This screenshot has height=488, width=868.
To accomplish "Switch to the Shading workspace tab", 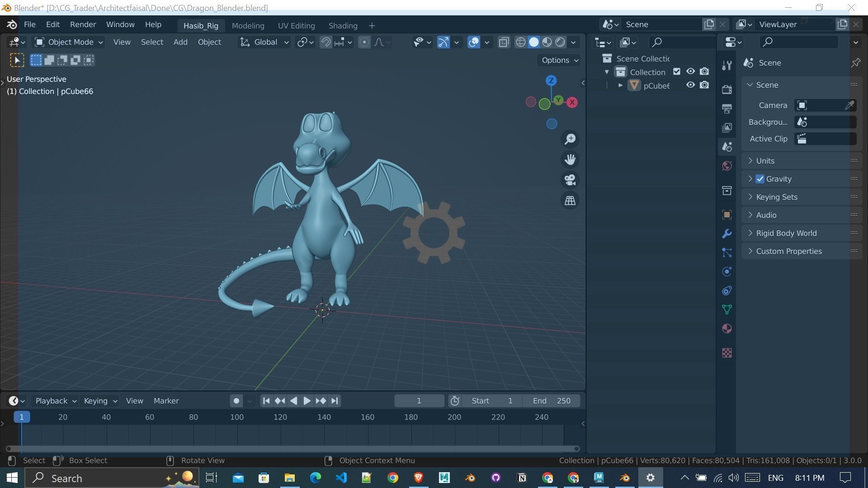I will coord(343,26).
